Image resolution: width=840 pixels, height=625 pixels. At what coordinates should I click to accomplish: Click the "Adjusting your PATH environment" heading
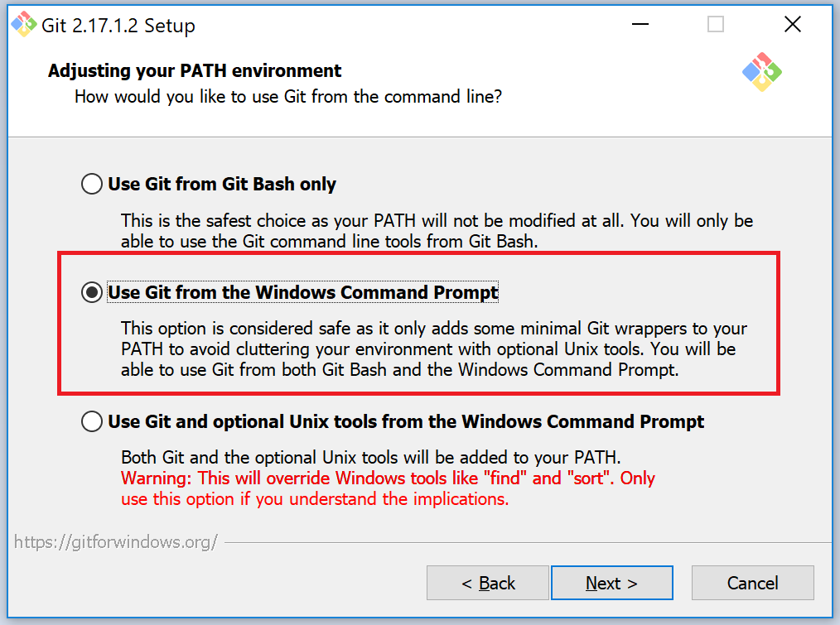(x=195, y=70)
